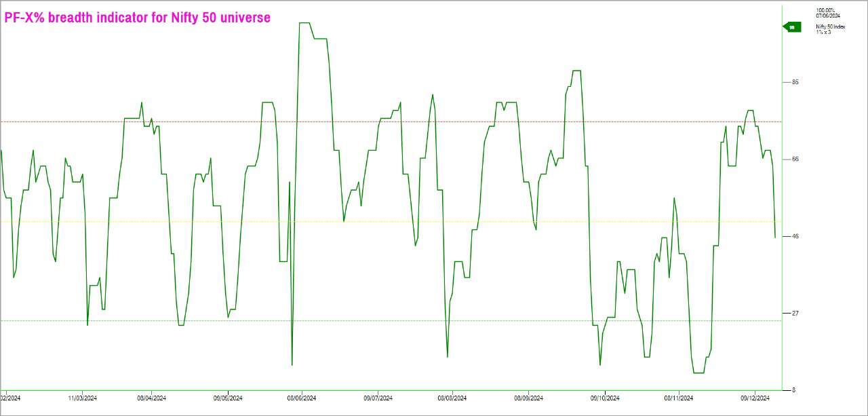Click the 27 y-axis label

pos(795,313)
